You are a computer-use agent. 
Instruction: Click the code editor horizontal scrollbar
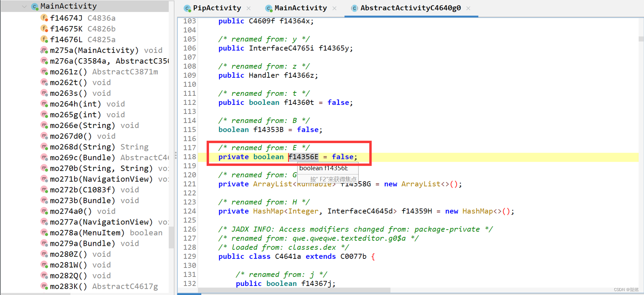(x=294, y=290)
